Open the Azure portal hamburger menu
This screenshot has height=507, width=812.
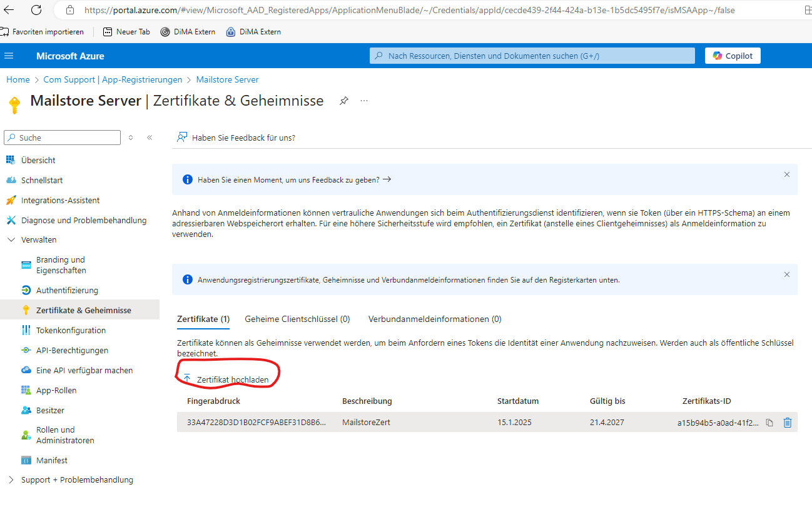click(9, 56)
